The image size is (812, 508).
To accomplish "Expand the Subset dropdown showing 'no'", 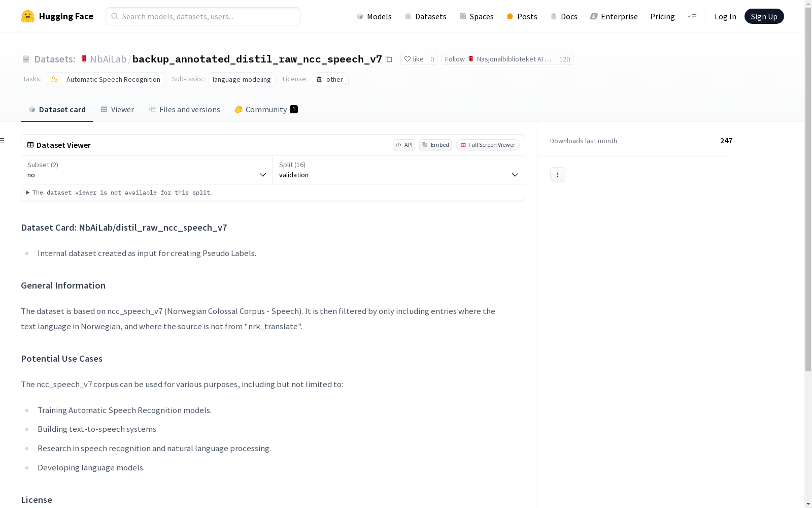I will coord(147,170).
